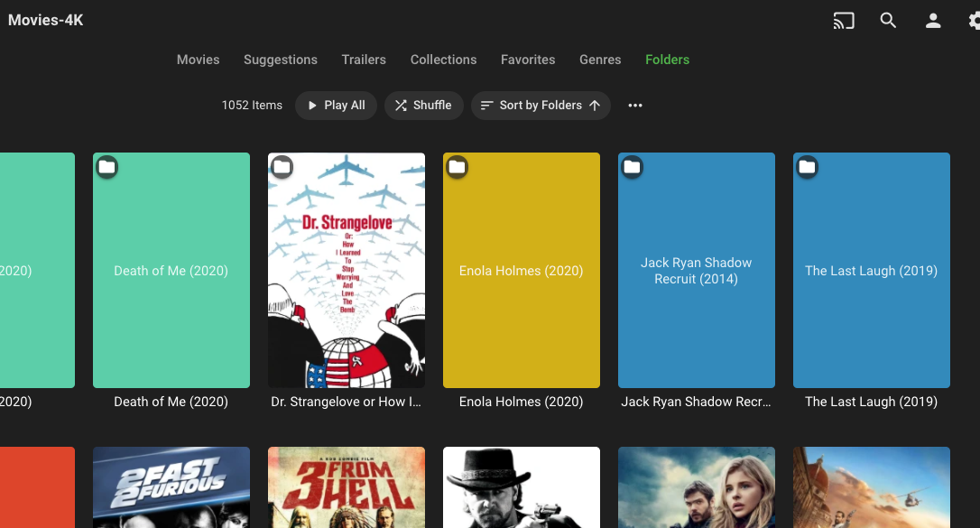
Task: Switch to the Movies tab
Action: coord(199,60)
